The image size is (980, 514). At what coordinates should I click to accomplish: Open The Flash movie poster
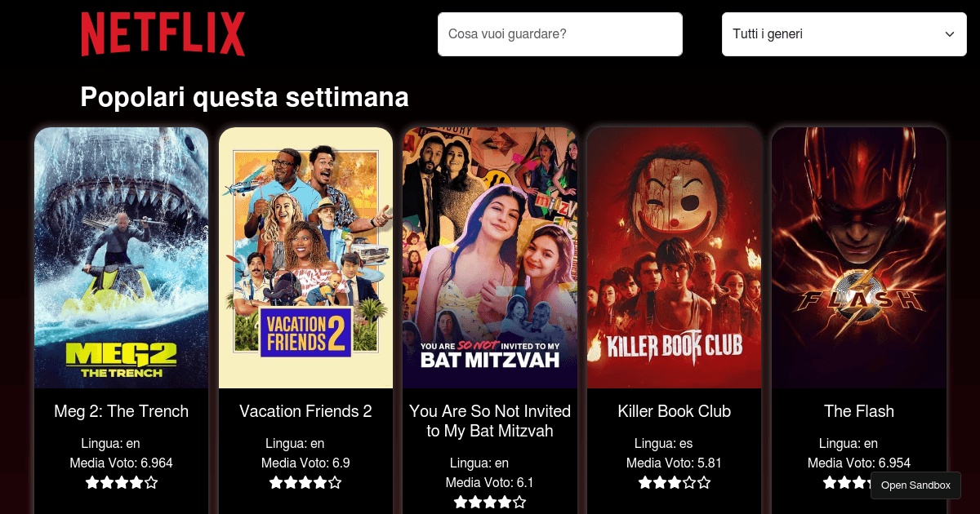click(x=859, y=258)
